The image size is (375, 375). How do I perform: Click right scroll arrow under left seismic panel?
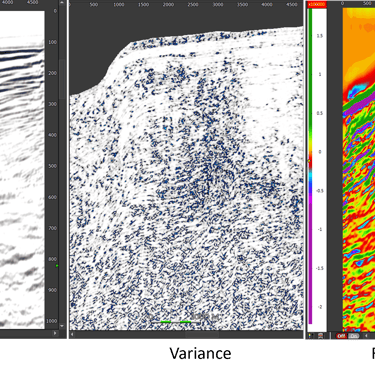coord(55,333)
